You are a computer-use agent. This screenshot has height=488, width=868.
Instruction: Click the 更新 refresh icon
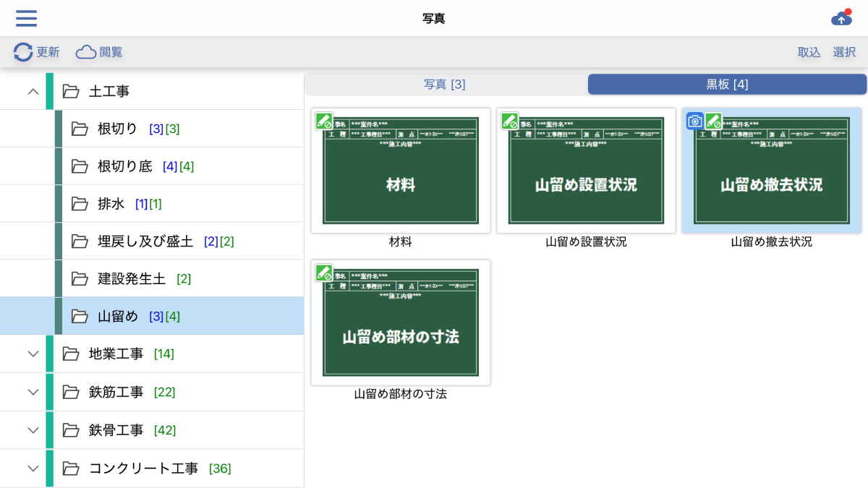(x=23, y=52)
